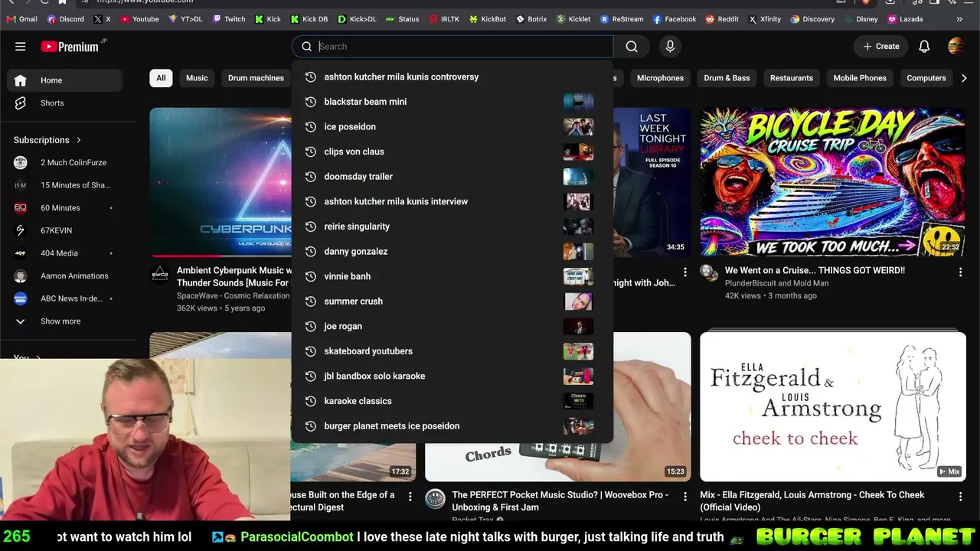Open the 2 Much ColinFurze channel
This screenshot has height=551, width=980.
[x=65, y=163]
